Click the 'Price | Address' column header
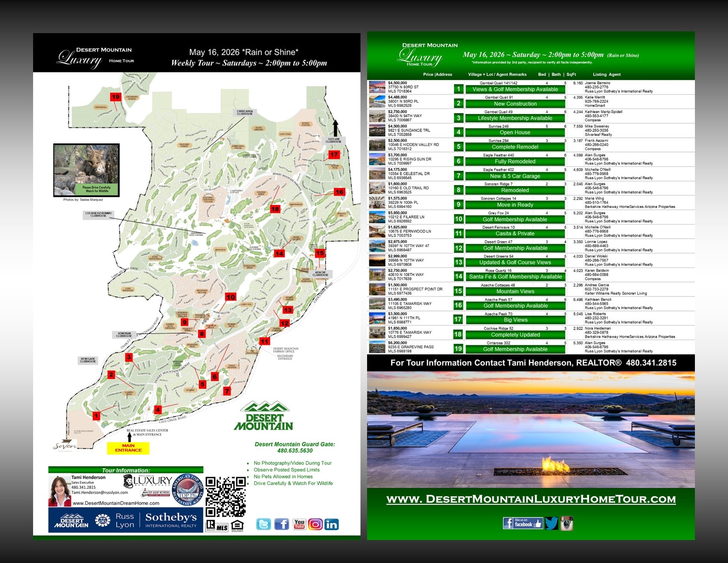The height and width of the screenshot is (563, 728). point(438,75)
